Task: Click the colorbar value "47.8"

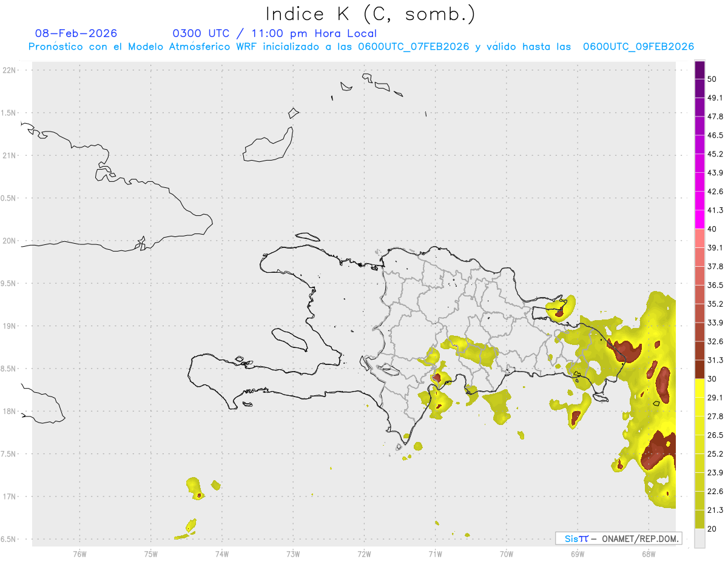Action: tap(715, 116)
